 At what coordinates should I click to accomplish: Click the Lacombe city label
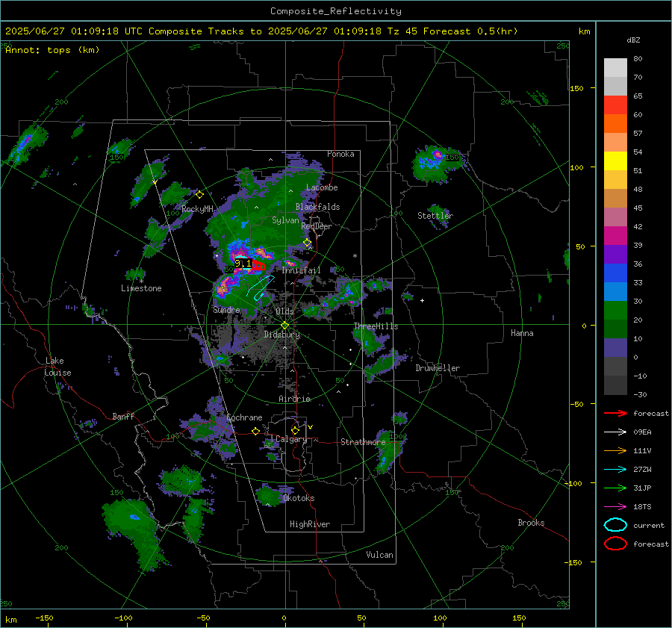(322, 187)
